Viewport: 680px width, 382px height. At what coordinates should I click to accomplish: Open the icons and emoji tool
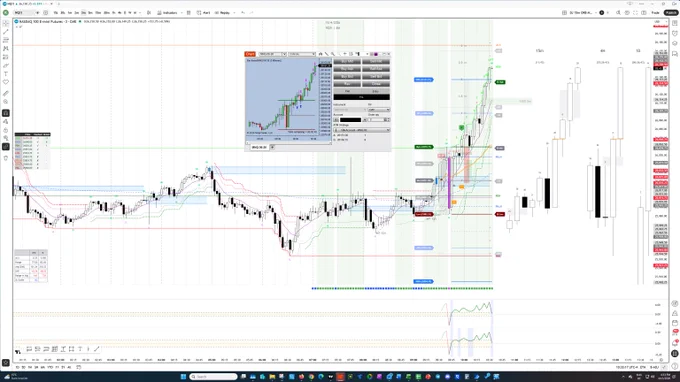(x=6, y=82)
